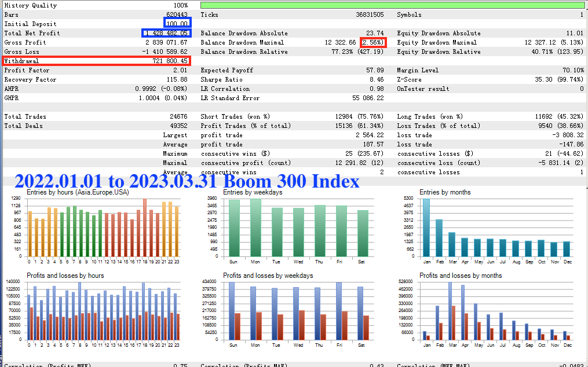The image size is (588, 367).
Task: Select the Z-Score value 35.30 (99.74%)
Action: [559, 79]
